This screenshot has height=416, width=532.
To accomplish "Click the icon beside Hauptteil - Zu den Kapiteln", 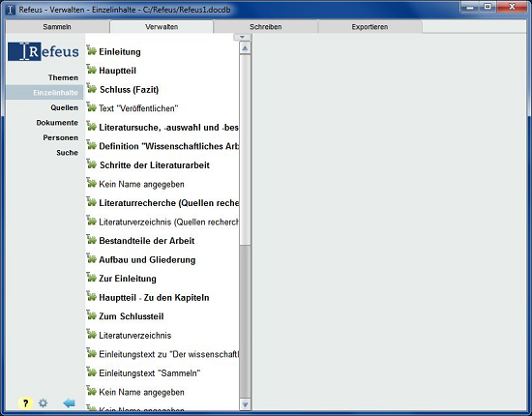I will (91, 297).
